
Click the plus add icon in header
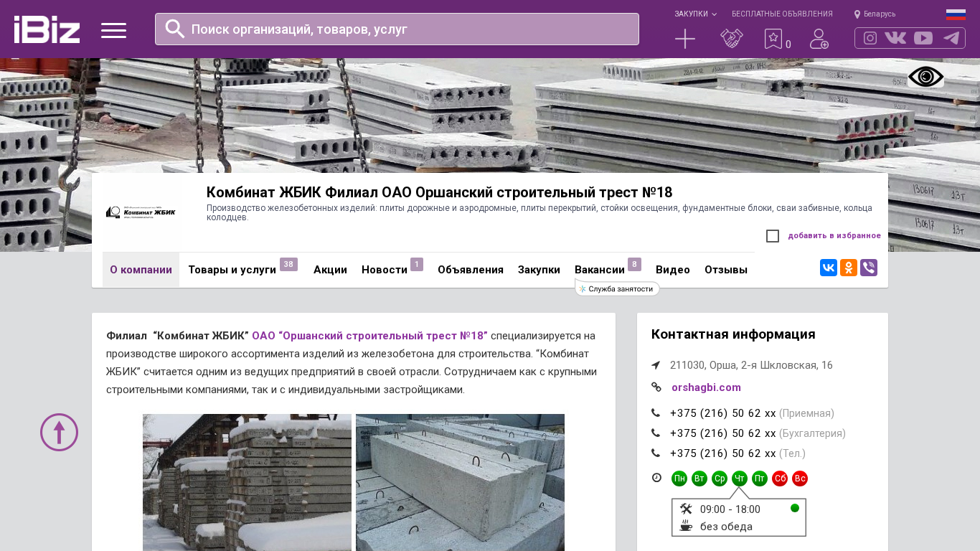coord(685,39)
